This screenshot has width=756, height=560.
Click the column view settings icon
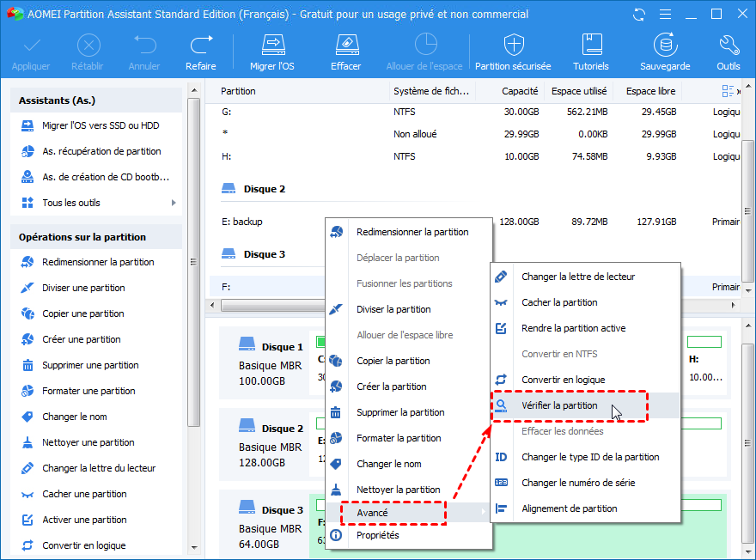pyautogui.click(x=728, y=91)
